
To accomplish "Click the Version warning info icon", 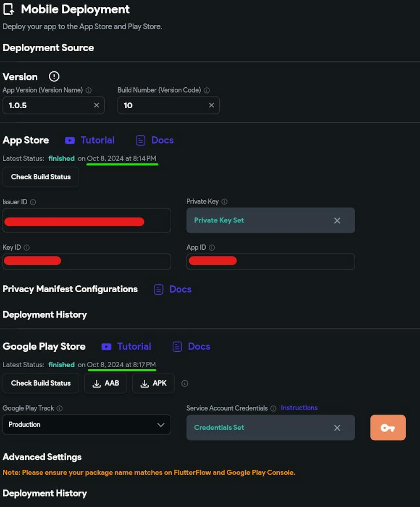I will 54,76.
